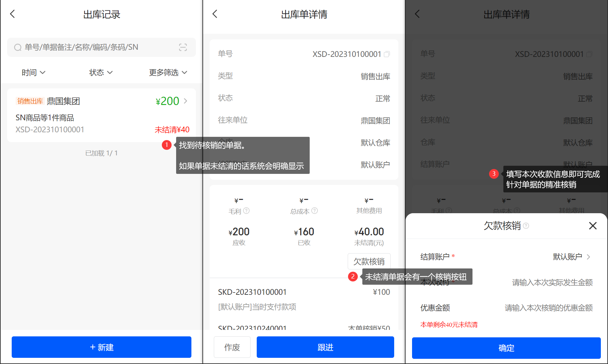Go back from middle 出库单详情 screen
This screenshot has width=608, height=364.
[x=215, y=14]
